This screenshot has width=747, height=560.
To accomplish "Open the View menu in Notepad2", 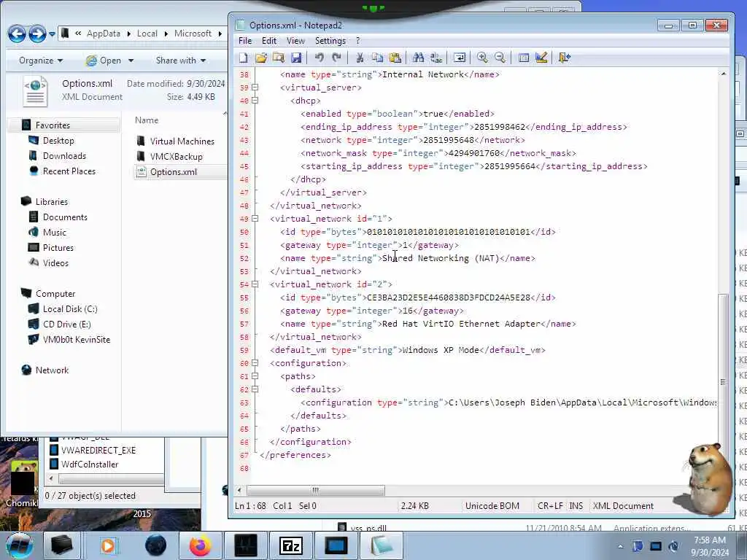I will (295, 41).
